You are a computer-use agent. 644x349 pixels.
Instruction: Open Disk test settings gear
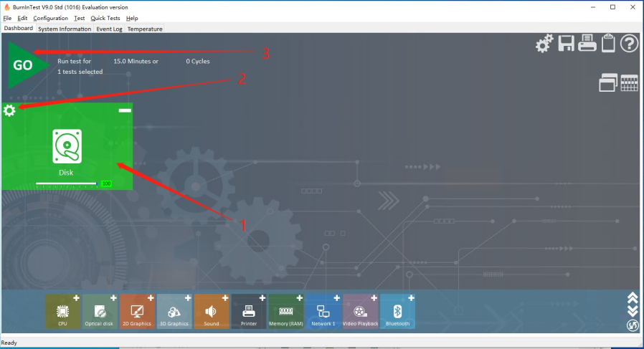pyautogui.click(x=9, y=110)
